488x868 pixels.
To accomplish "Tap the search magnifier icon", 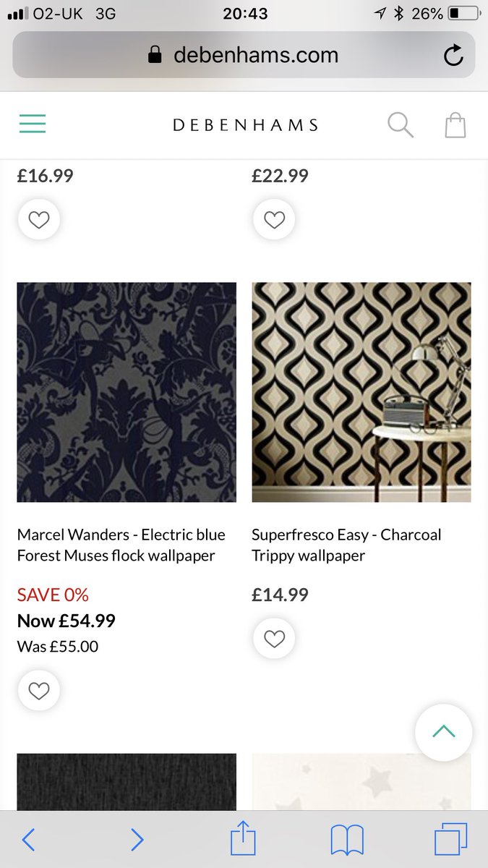I will tap(400, 124).
